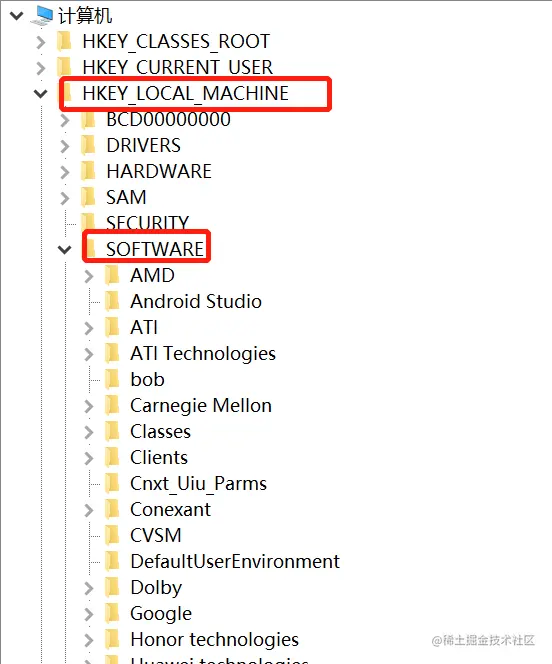Select the bob key name
The width and height of the screenshot is (552, 664).
(x=147, y=379)
